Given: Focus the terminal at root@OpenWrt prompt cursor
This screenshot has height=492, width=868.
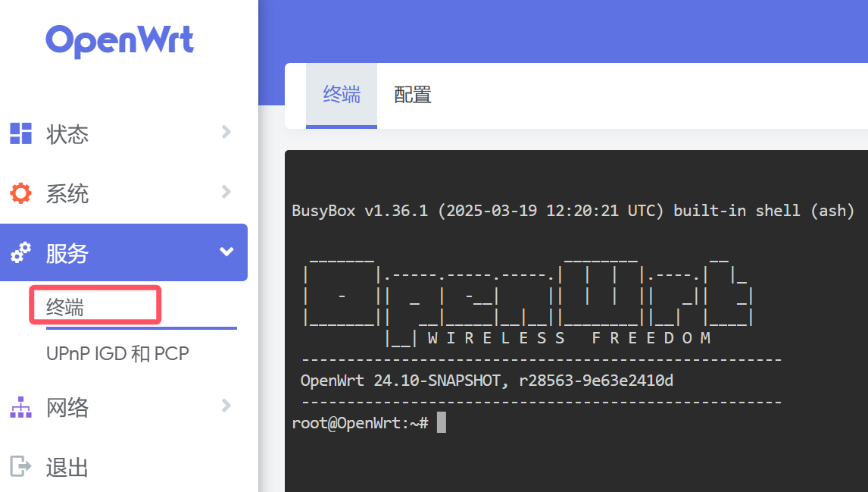Looking at the screenshot, I should coord(442,423).
